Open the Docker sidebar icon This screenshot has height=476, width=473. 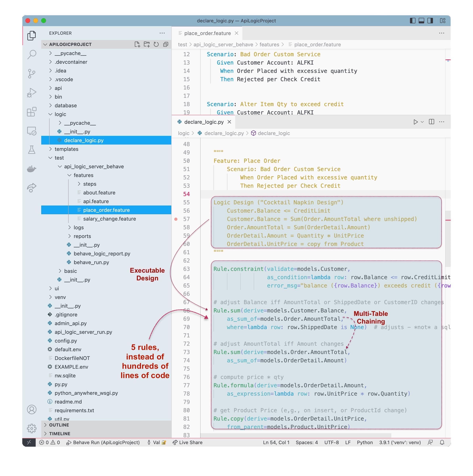pos(31,169)
